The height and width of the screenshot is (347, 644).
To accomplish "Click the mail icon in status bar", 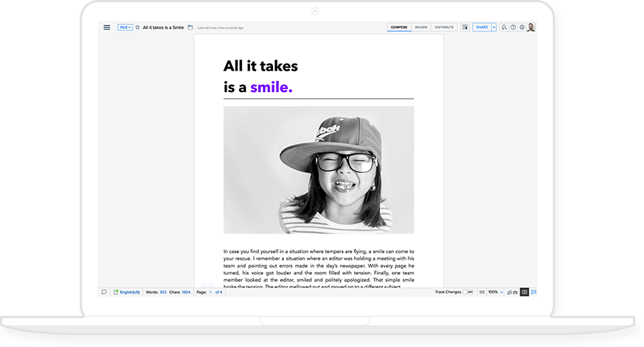I will [534, 292].
